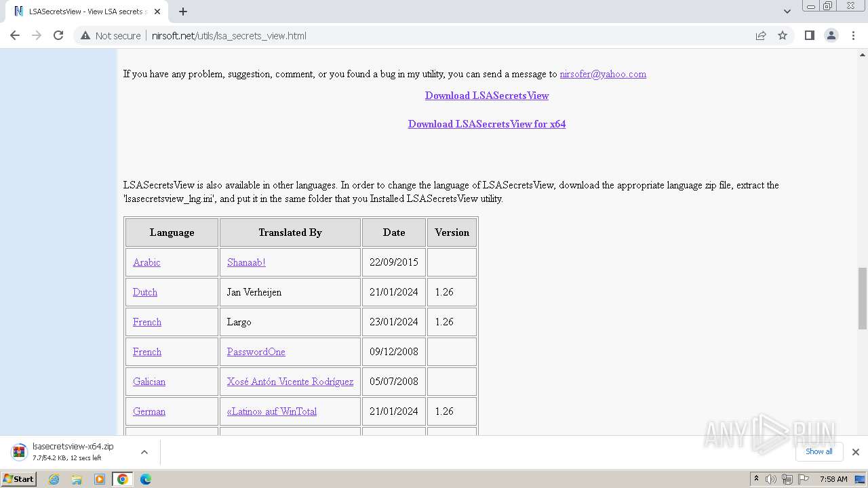Open the Chrome three-dot menu

(853, 35)
